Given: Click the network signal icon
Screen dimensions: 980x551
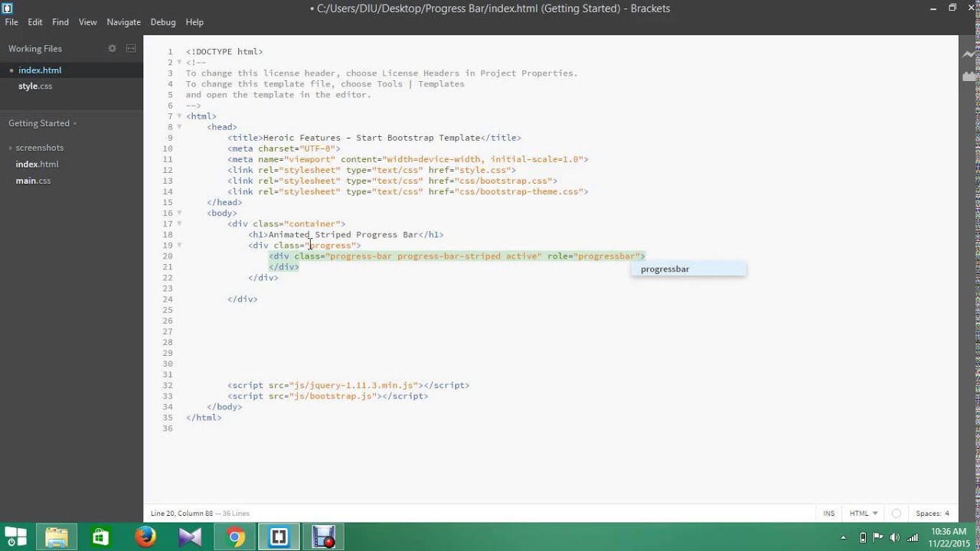Looking at the screenshot, I should pyautogui.click(x=912, y=537).
